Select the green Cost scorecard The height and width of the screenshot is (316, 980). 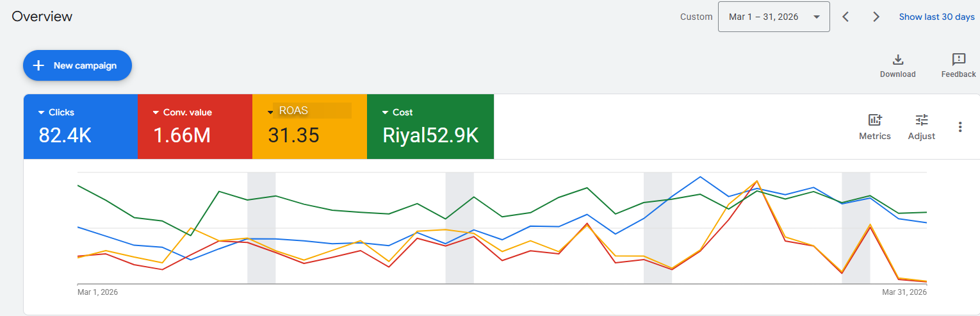pos(430,126)
